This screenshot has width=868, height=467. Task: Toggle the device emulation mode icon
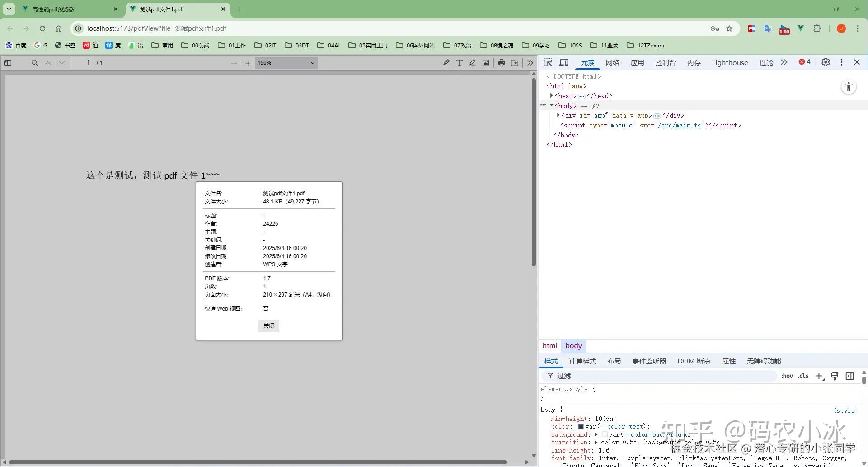point(563,62)
